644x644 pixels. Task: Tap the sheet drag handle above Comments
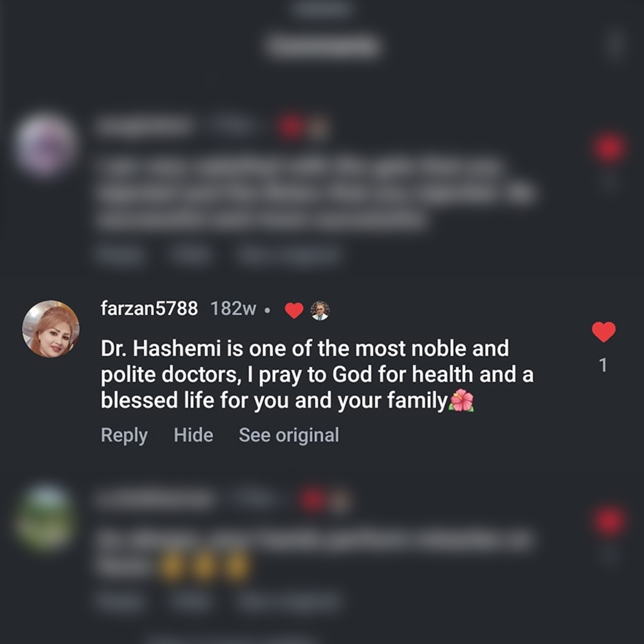[323, 9]
